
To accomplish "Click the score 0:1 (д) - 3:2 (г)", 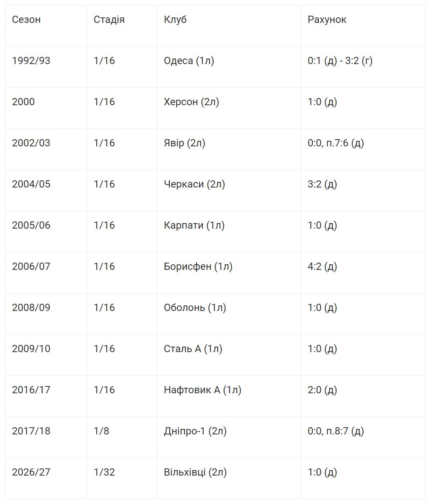I will (x=340, y=61).
